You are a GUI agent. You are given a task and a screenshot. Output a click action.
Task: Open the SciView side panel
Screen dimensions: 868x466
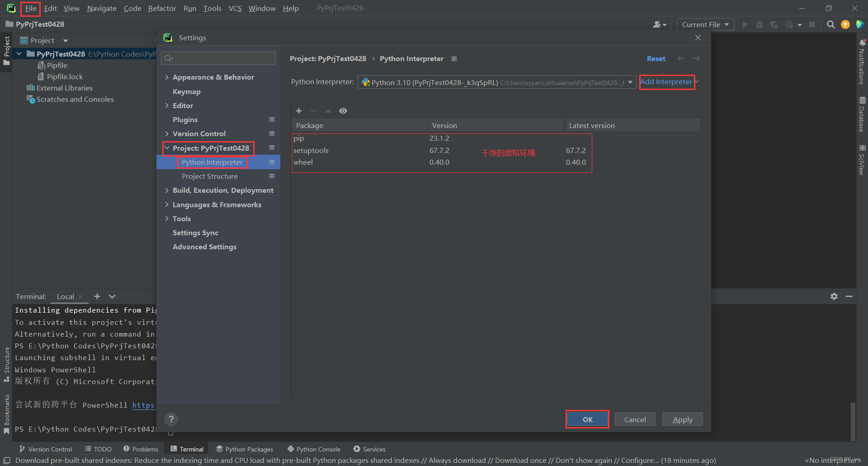[862, 160]
